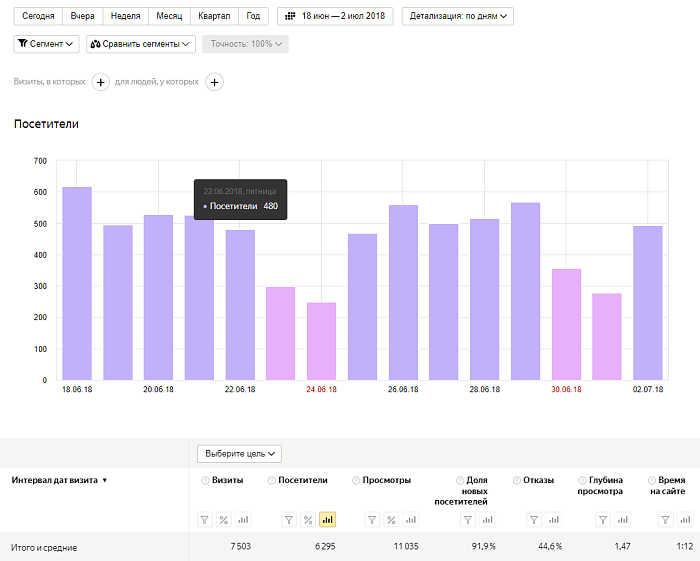Click total views value 11 035

pyautogui.click(x=406, y=546)
